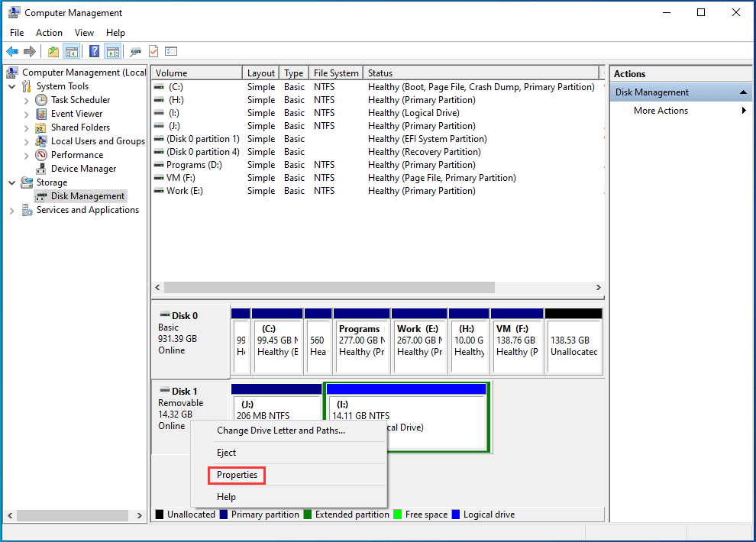This screenshot has height=542, width=756.
Task: Choose Help from context menu
Action: coord(289,497)
